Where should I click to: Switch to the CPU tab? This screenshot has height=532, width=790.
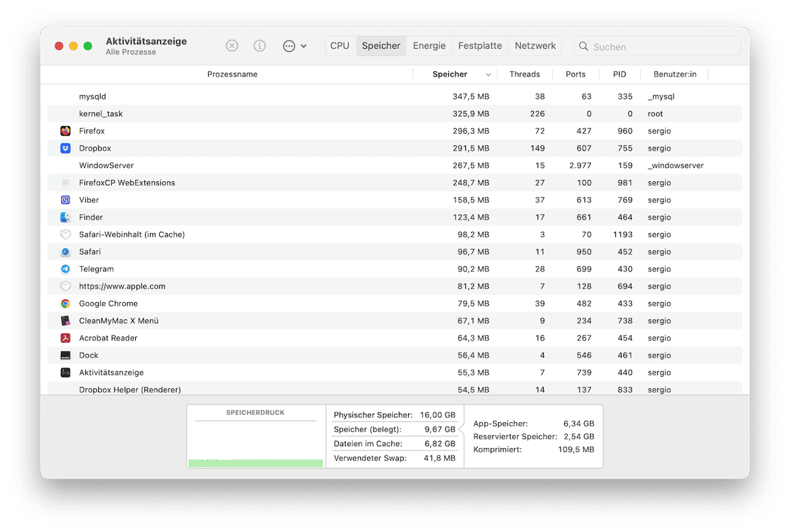pos(340,46)
